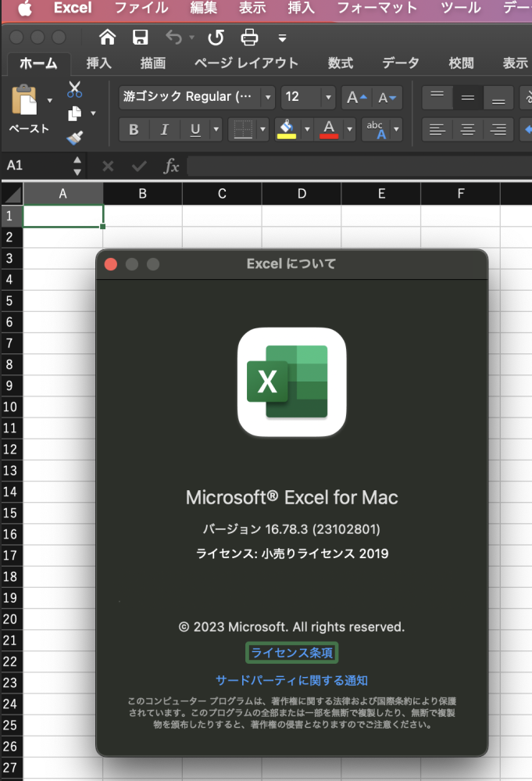Screen dimensions: 532x781
Task: Click the Copy icon
Action: coord(75,113)
